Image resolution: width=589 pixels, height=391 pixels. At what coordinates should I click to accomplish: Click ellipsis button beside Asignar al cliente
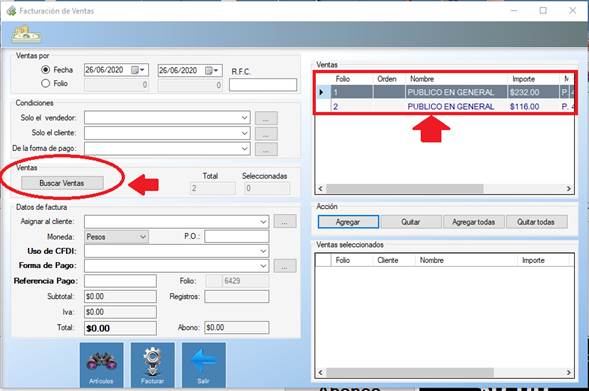(x=285, y=221)
